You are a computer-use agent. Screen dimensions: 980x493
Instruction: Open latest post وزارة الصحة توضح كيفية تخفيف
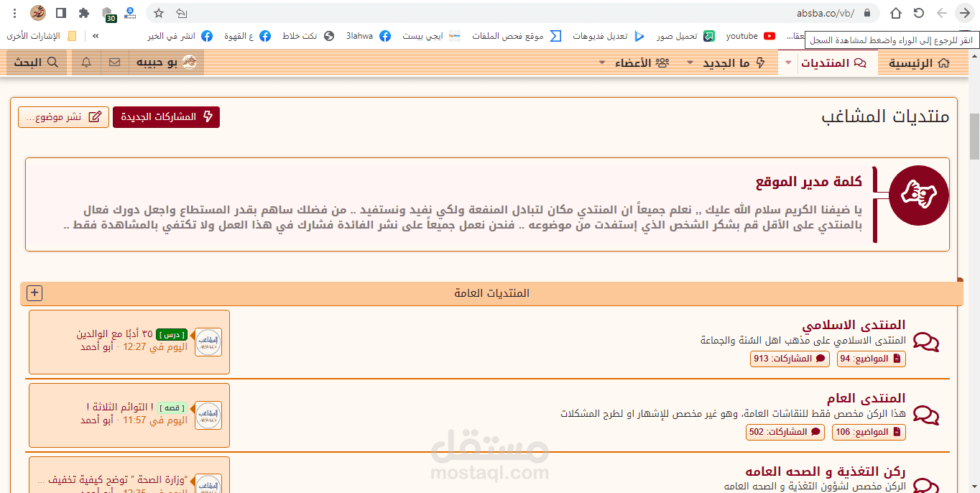pyautogui.click(x=112, y=480)
